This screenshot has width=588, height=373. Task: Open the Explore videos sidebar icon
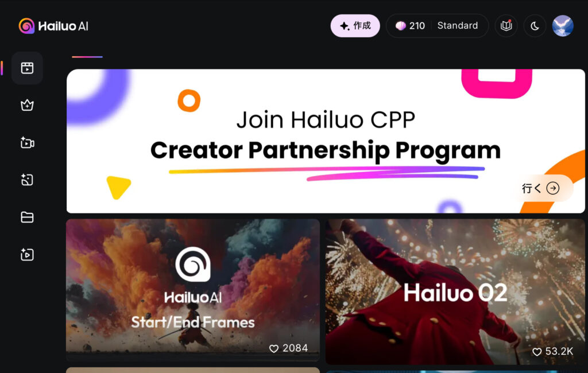(27, 68)
